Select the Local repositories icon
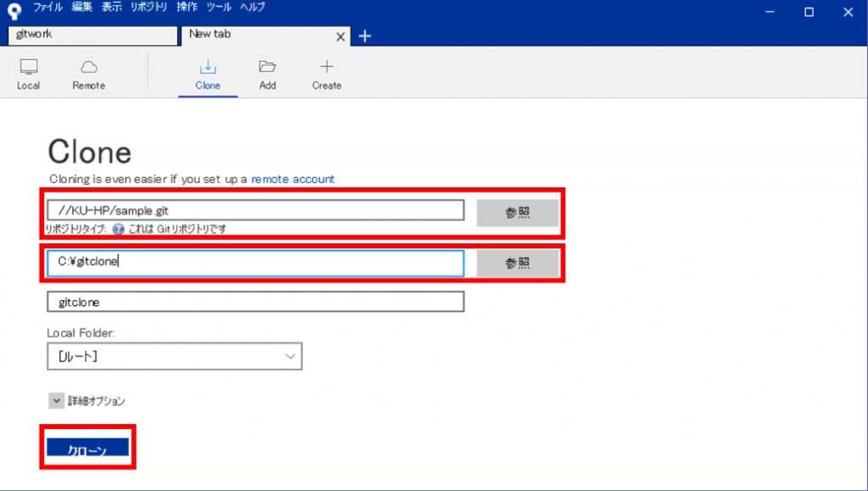Screen dimensions: 868x491 pyautogui.click(x=29, y=72)
